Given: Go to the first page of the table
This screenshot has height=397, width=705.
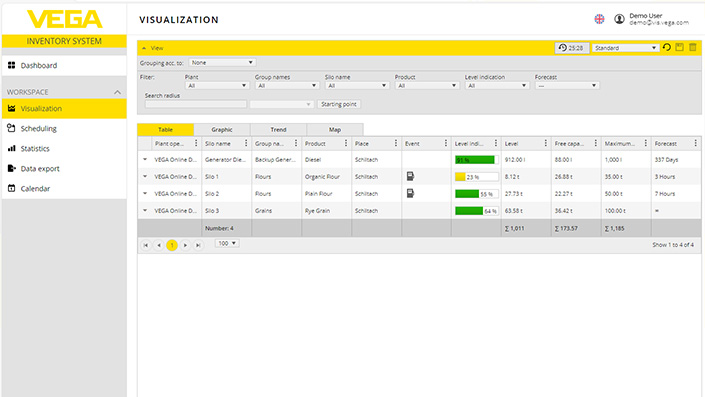Looking at the screenshot, I should click(x=146, y=245).
